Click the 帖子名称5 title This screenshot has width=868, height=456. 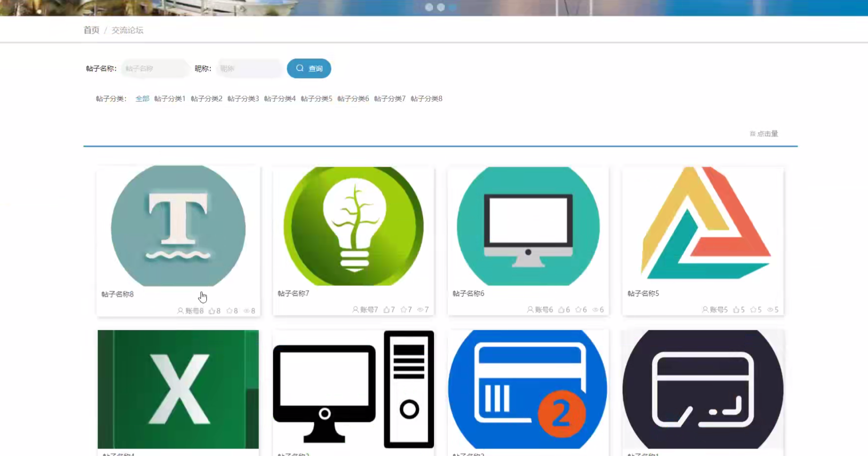(643, 293)
